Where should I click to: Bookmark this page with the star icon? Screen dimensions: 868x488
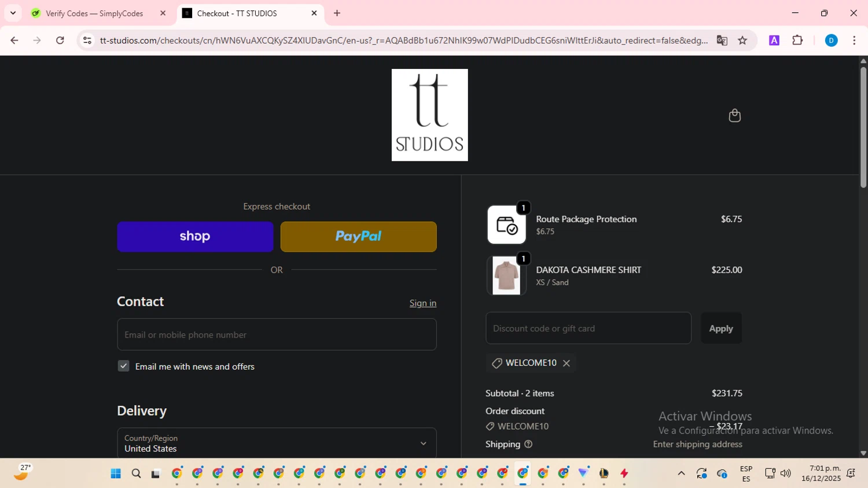point(742,41)
